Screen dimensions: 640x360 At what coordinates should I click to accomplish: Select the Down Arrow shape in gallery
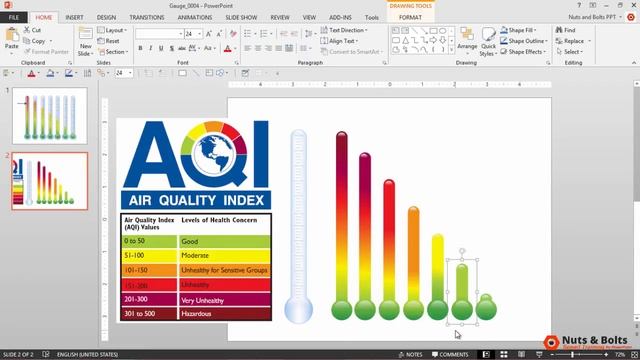[443, 40]
